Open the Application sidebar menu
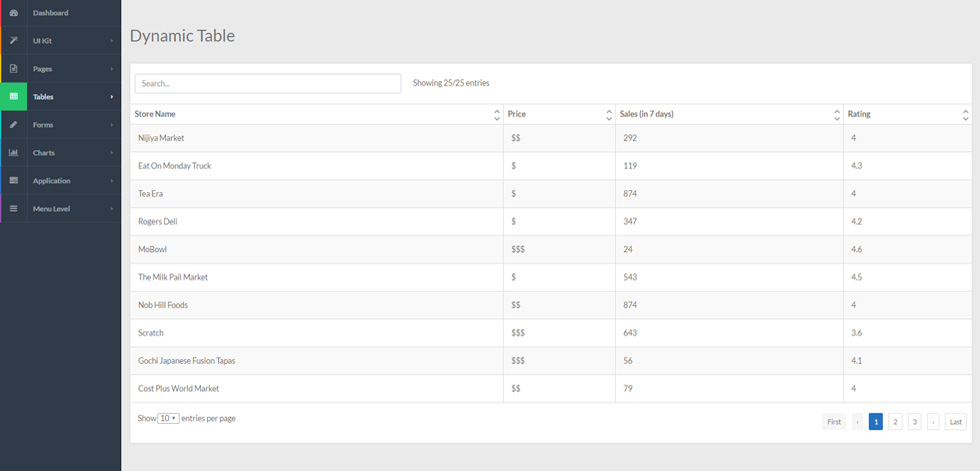The height and width of the screenshot is (471, 980). pos(61,181)
